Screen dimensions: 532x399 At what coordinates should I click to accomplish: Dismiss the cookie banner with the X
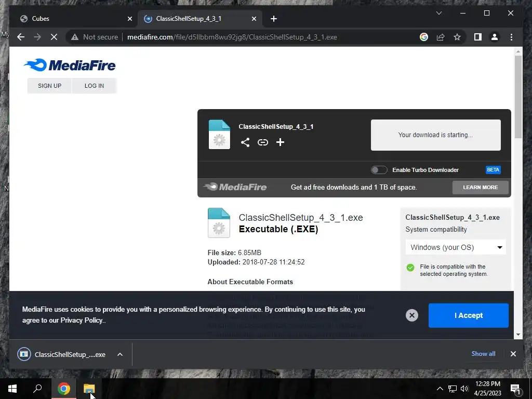[x=412, y=315]
